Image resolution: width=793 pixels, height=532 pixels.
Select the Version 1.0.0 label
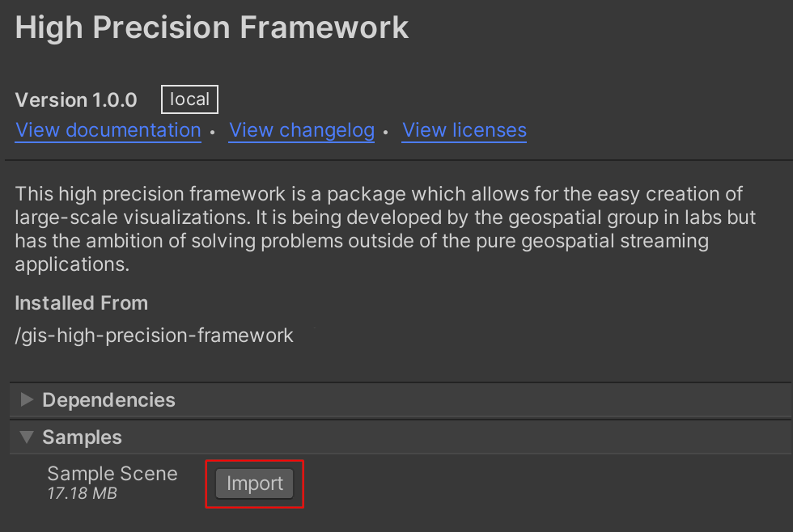click(76, 100)
